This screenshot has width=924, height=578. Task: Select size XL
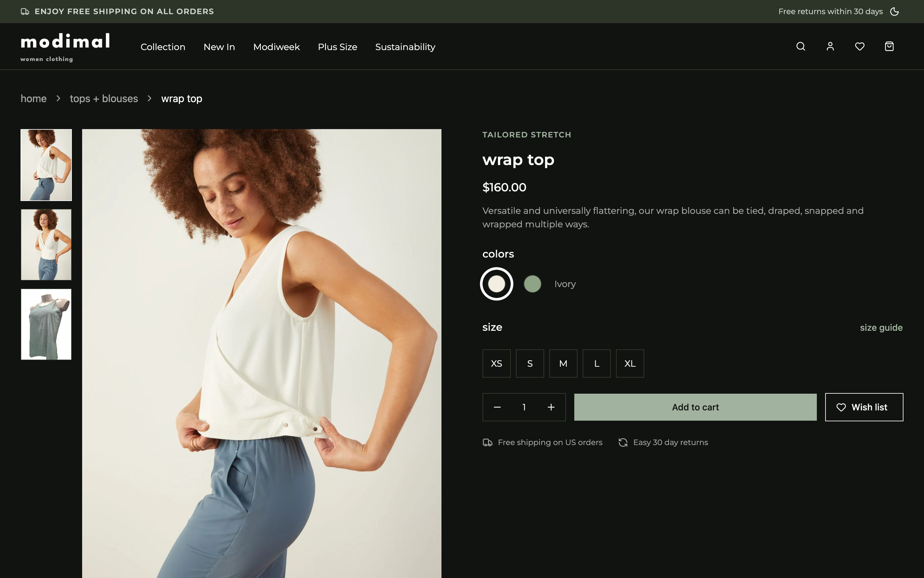click(x=630, y=363)
